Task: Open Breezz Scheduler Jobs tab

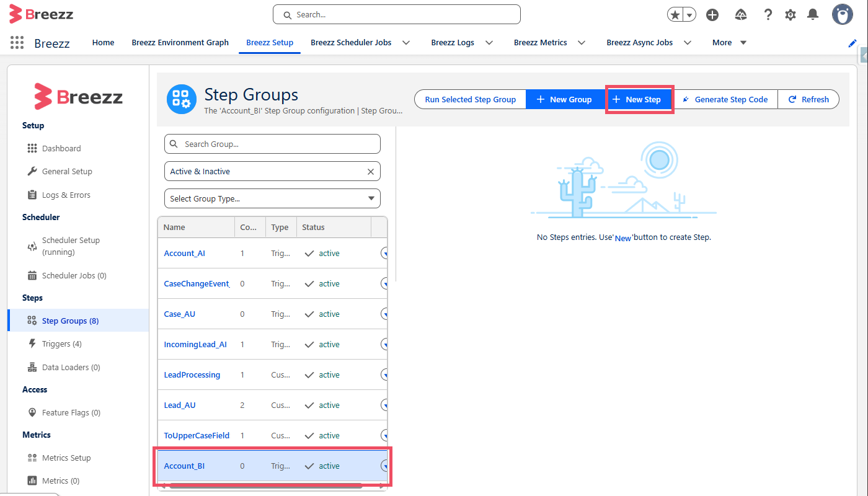Action: (351, 43)
